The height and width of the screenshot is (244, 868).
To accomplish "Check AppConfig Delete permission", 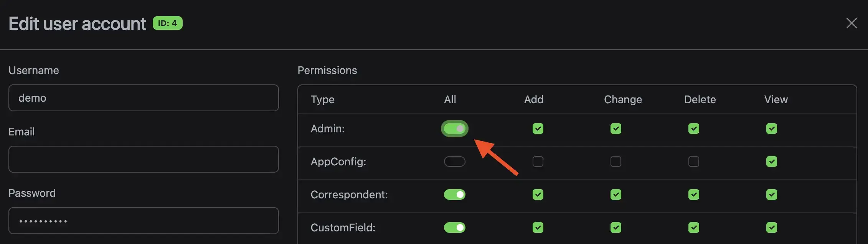I will (x=694, y=162).
